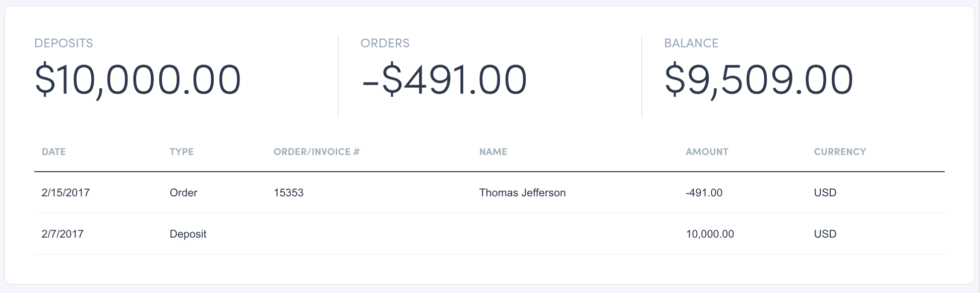Viewport: 980px width, 293px height.
Task: Select the 2/15/2017 Order row
Action: [65, 192]
